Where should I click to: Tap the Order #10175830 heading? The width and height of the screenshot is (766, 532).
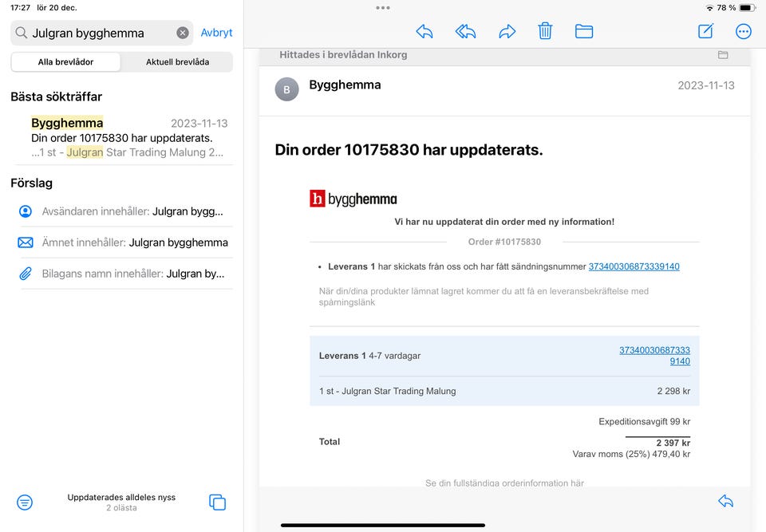tap(504, 242)
